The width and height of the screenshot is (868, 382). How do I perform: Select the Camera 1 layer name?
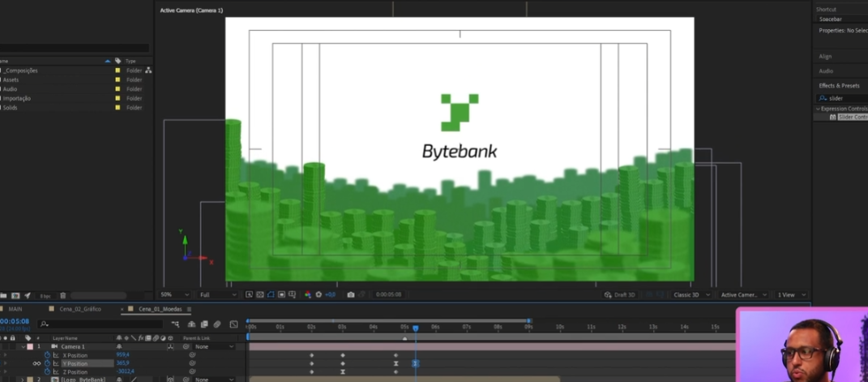point(72,346)
